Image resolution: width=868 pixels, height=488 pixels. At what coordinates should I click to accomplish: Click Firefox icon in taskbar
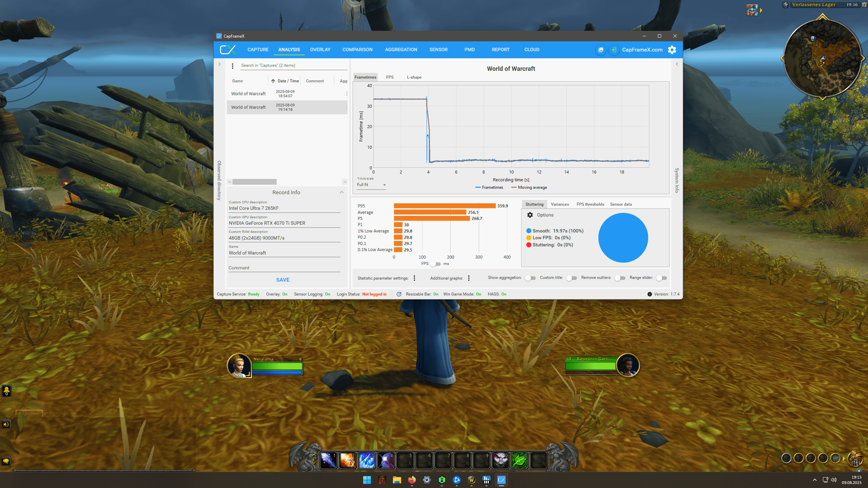[412, 480]
